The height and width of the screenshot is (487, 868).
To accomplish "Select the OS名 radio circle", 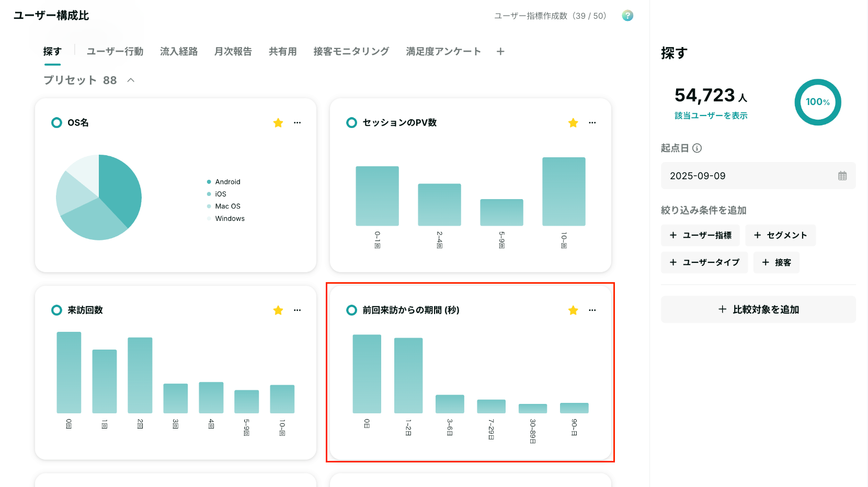I will [56, 123].
